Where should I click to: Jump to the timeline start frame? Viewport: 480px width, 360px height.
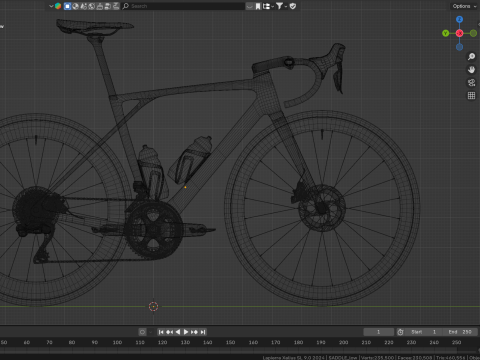(161, 332)
